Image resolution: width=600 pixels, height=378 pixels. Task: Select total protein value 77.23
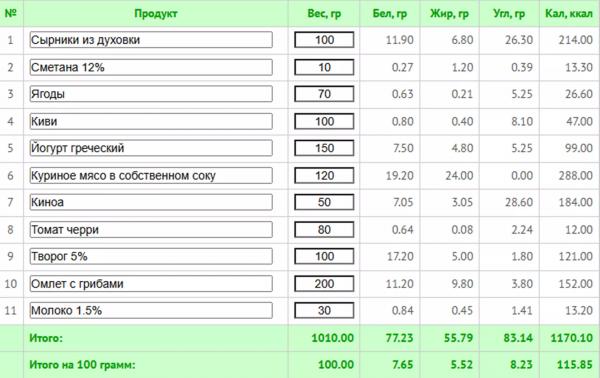click(399, 338)
